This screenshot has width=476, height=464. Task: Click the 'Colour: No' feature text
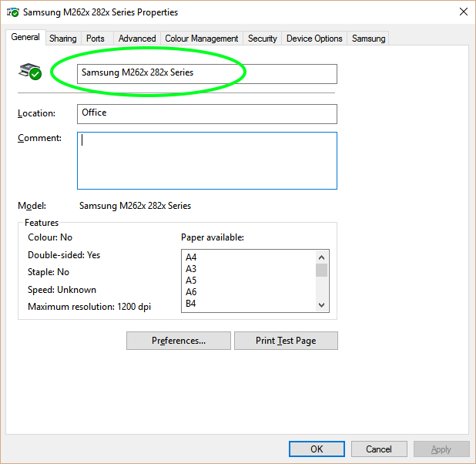[50, 237]
